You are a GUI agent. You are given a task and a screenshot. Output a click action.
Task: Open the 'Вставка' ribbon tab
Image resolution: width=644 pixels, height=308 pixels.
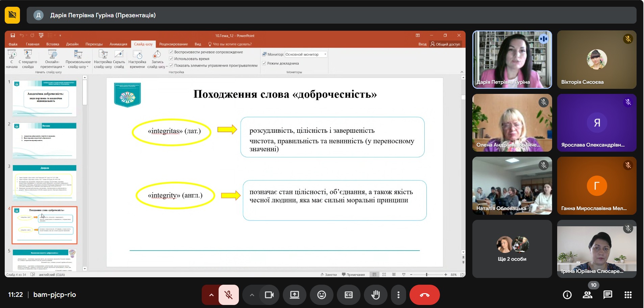(x=53, y=44)
